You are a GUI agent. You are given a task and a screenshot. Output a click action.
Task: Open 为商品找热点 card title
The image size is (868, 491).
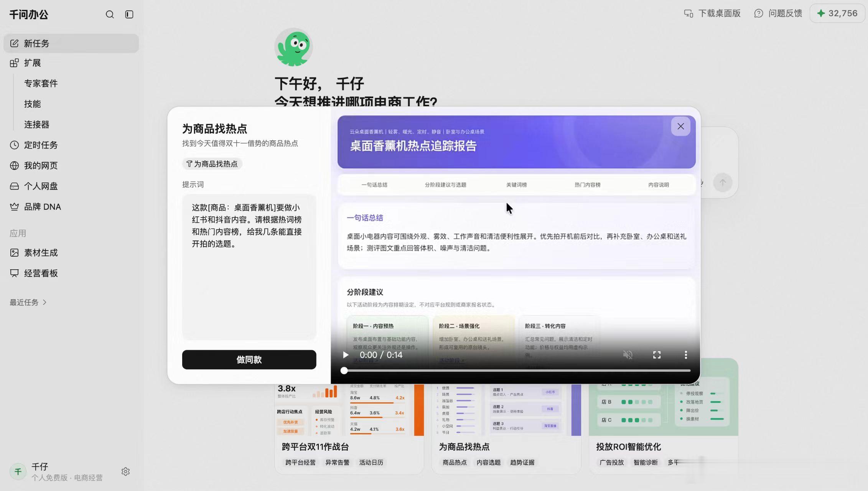point(464,447)
